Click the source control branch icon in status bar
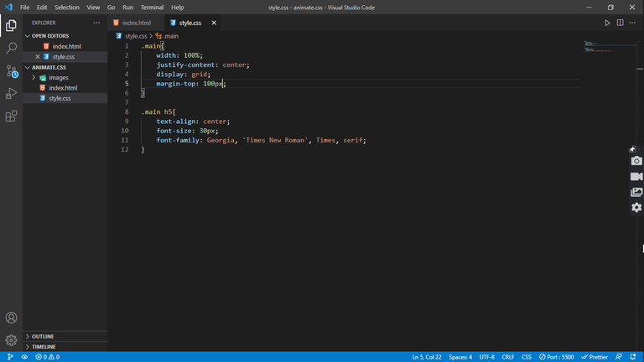Viewport: 644px width, 362px height. pos(10,357)
